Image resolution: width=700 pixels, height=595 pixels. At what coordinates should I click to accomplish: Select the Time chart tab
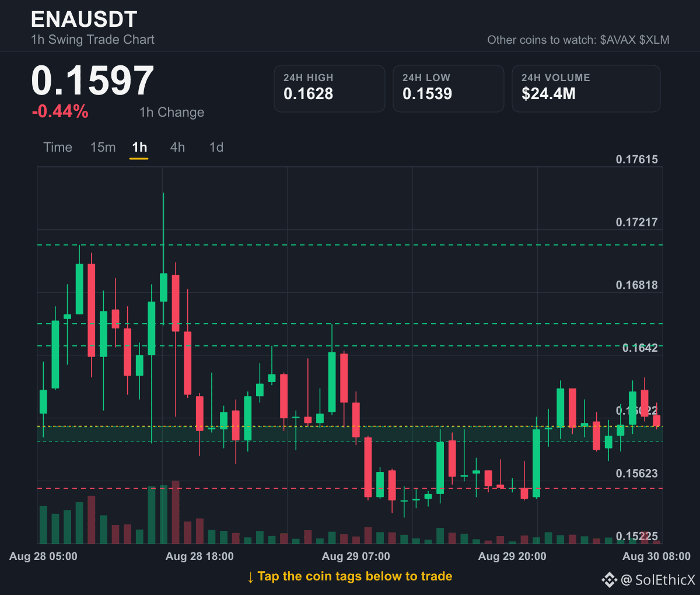pyautogui.click(x=58, y=147)
